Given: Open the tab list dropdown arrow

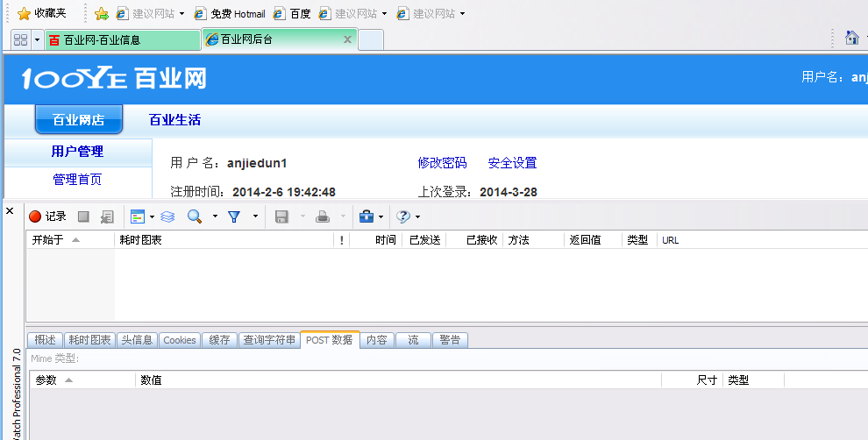Looking at the screenshot, I should point(37,39).
